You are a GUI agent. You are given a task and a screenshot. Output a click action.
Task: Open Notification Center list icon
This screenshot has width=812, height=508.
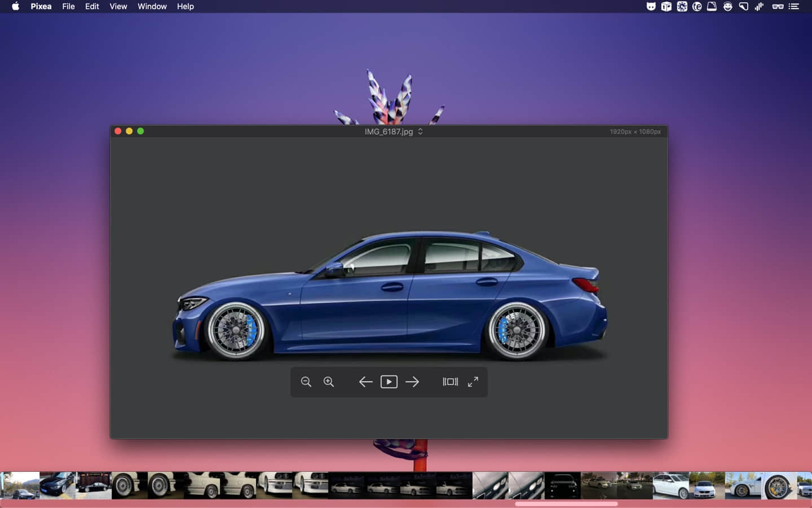[x=794, y=6]
